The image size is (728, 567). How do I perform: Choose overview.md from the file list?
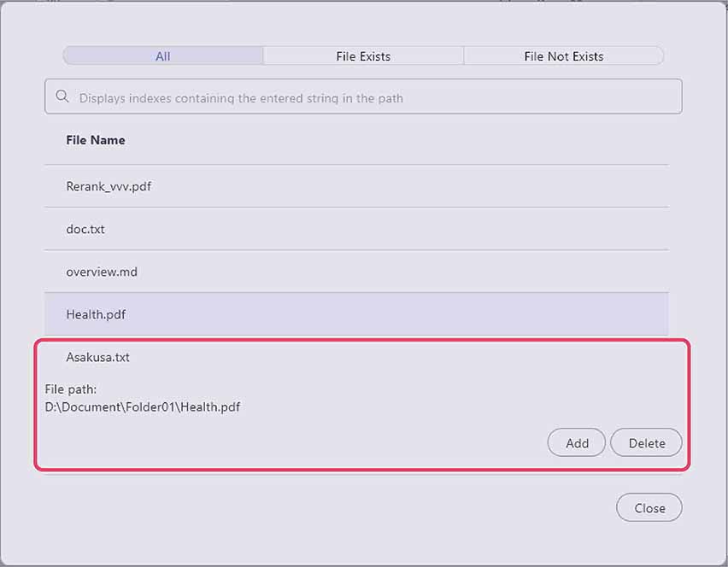point(102,272)
